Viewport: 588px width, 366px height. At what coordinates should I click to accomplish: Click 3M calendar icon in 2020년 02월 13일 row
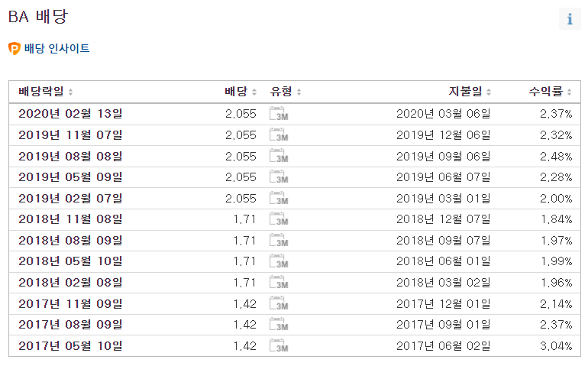(x=279, y=114)
